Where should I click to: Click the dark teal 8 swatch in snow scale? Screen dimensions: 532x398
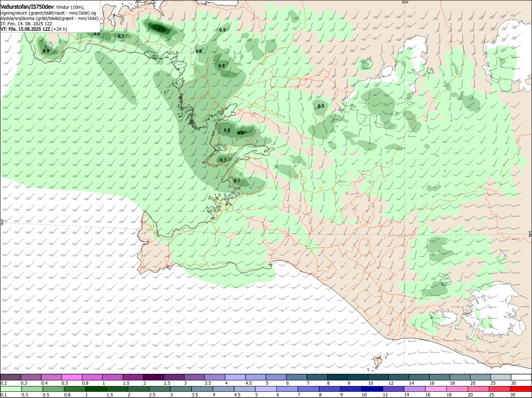pos(337,377)
